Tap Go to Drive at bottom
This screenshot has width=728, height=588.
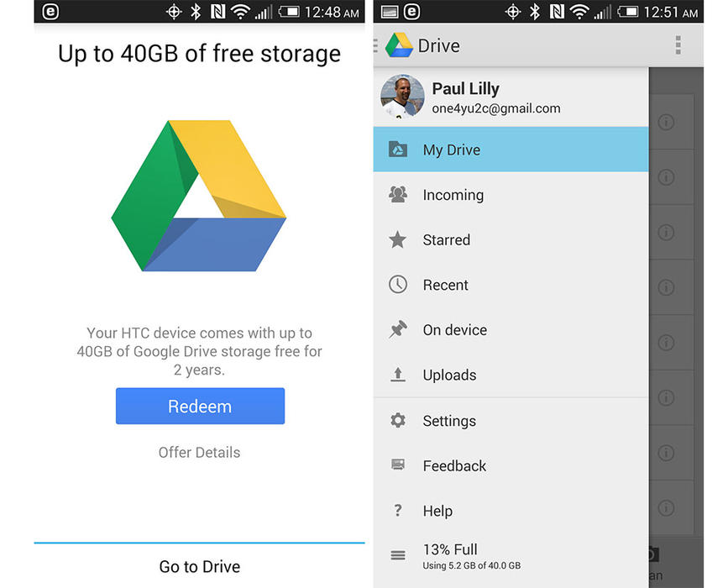click(x=199, y=567)
